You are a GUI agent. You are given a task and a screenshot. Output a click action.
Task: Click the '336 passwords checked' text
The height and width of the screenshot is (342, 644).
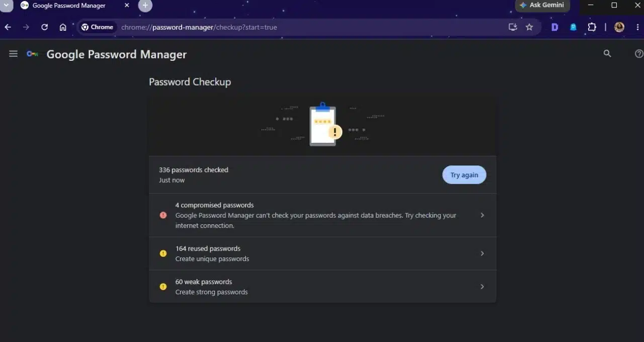[194, 170]
